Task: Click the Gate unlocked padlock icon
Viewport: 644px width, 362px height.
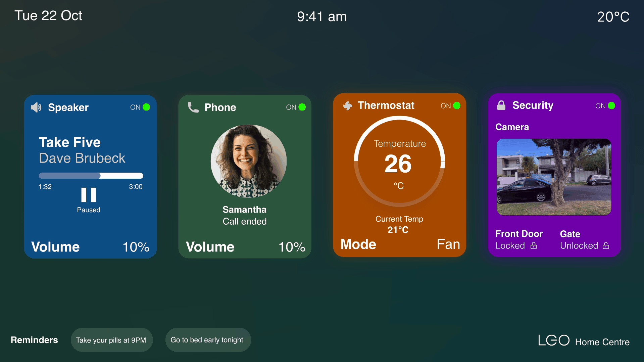Action: click(606, 246)
